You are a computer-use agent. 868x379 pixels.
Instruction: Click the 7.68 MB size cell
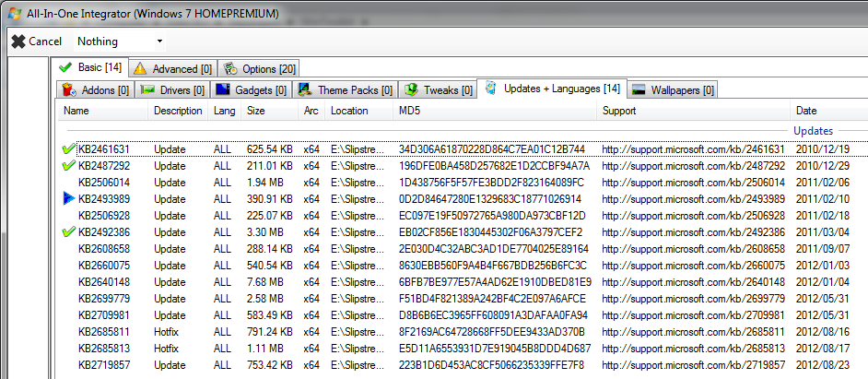coord(265,282)
